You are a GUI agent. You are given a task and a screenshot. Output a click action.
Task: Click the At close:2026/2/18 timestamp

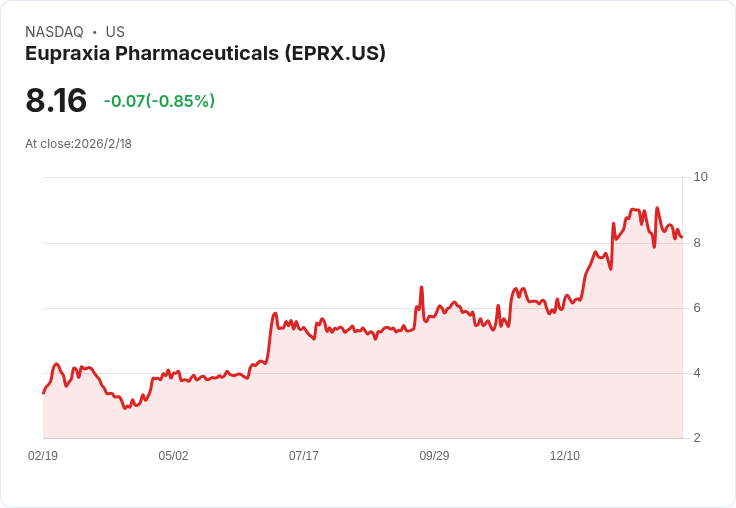tap(78, 144)
